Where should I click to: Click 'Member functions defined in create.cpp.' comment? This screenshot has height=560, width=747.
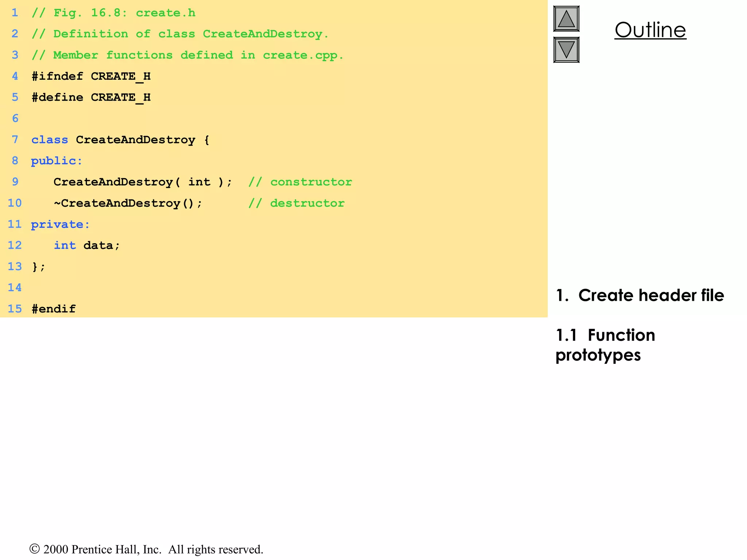tap(187, 55)
